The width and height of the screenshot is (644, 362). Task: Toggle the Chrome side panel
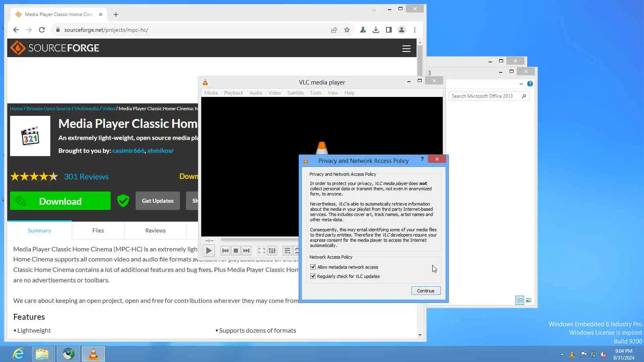click(x=389, y=30)
